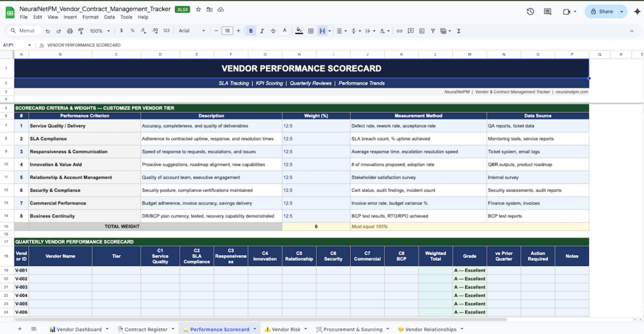Create a filter with funnel icon
Screen dimensions: 644x334
[433, 31]
